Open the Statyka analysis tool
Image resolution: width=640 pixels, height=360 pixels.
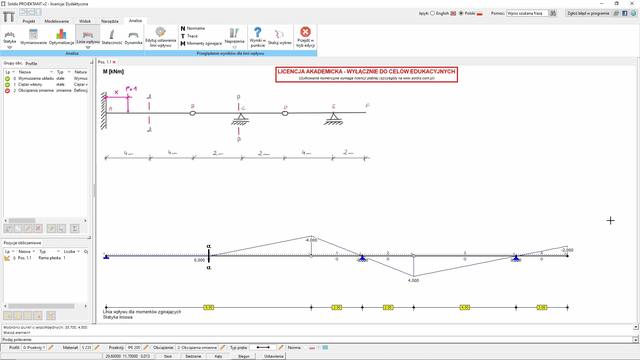(9, 37)
